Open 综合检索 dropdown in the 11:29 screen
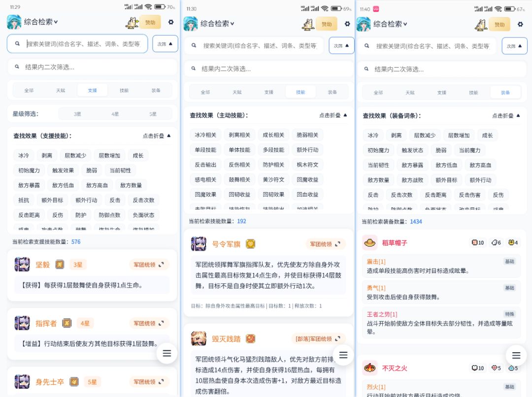The width and height of the screenshot is (532, 397). point(41,22)
